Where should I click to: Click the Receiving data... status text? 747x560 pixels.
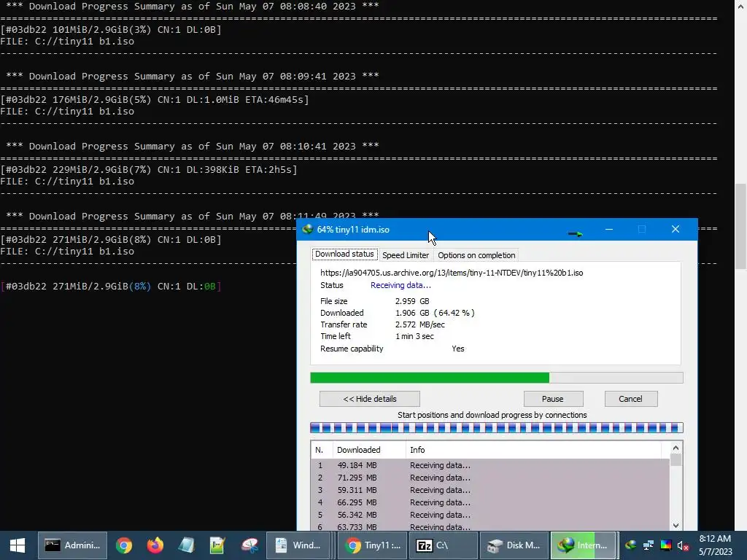400,285
